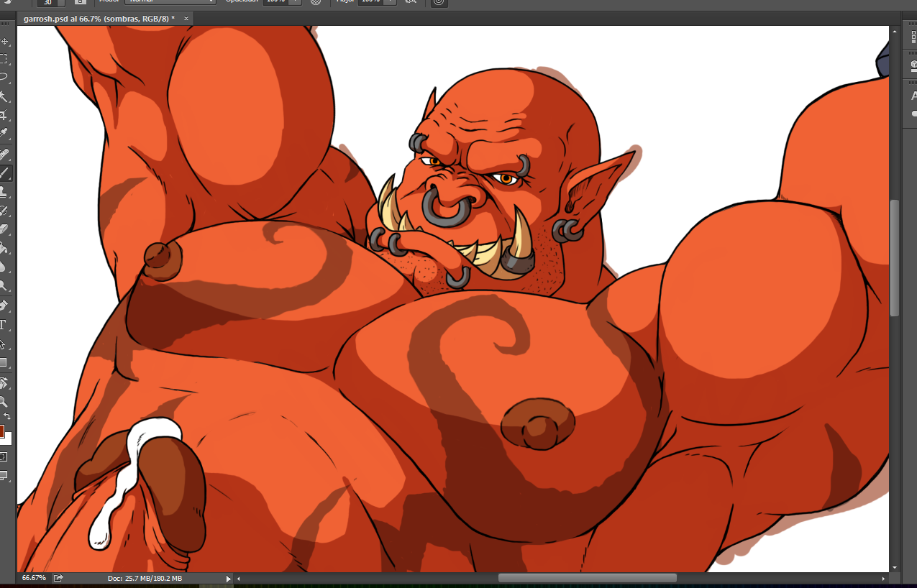Click the Doc: 25.7 MB/180.2 MB status text
This screenshot has height=588, width=917.
(x=145, y=578)
